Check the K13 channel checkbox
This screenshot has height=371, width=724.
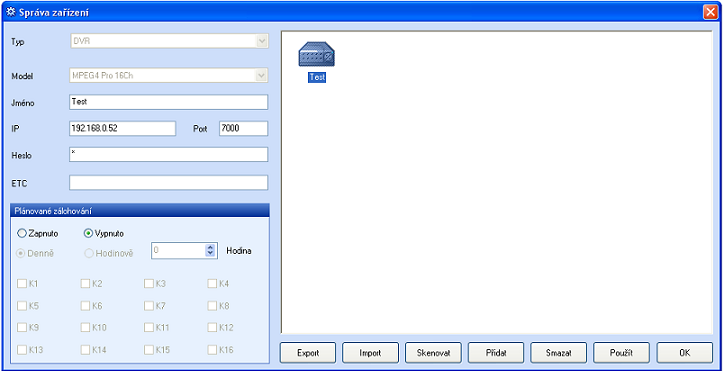[x=22, y=350]
